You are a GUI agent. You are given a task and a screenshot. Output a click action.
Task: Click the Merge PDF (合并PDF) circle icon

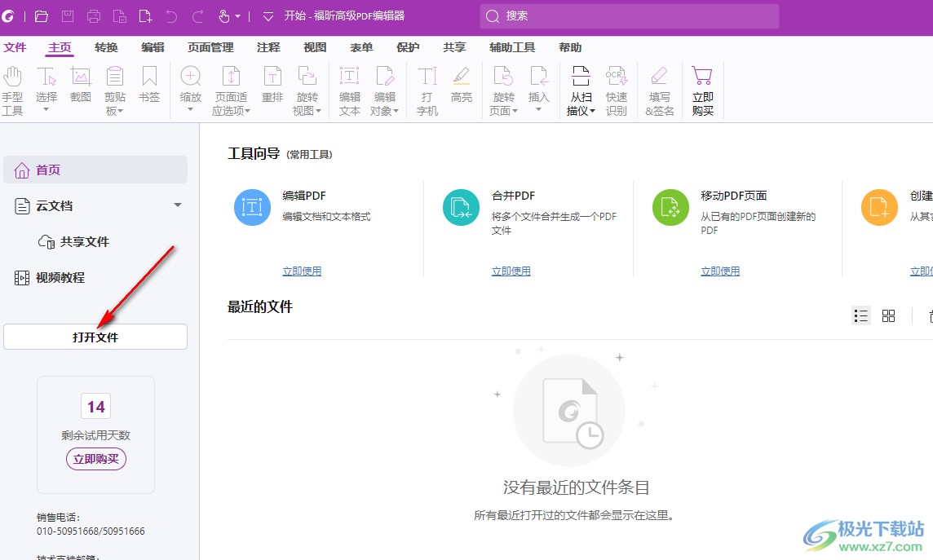(461, 208)
